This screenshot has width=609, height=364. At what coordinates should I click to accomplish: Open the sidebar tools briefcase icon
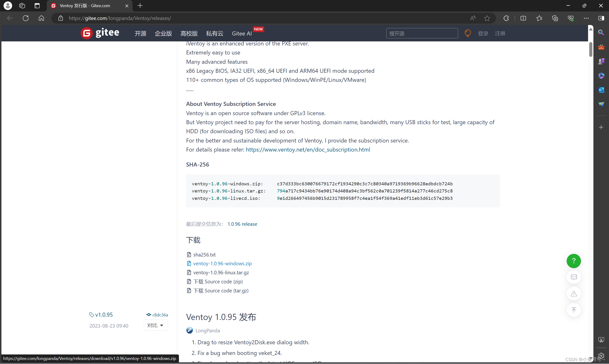point(601,47)
